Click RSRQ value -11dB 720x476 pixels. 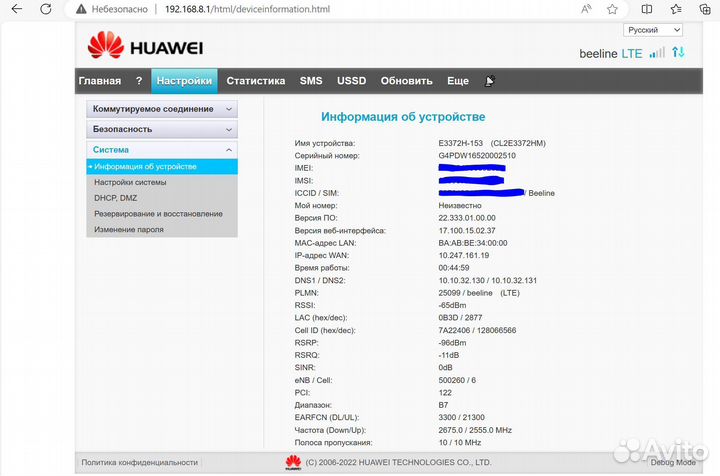(x=449, y=355)
